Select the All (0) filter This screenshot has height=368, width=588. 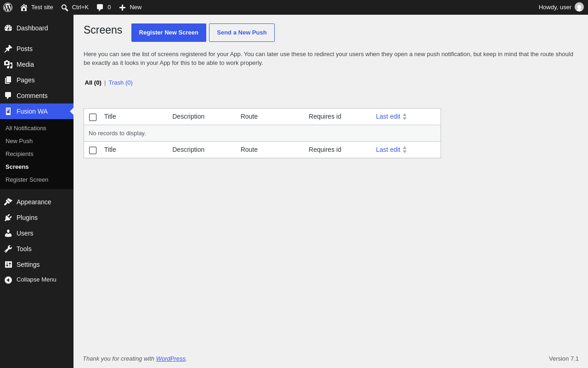93,83
